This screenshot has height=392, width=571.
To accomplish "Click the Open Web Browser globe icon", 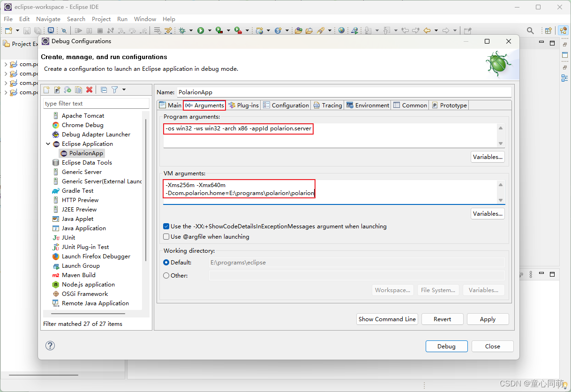I will [341, 30].
